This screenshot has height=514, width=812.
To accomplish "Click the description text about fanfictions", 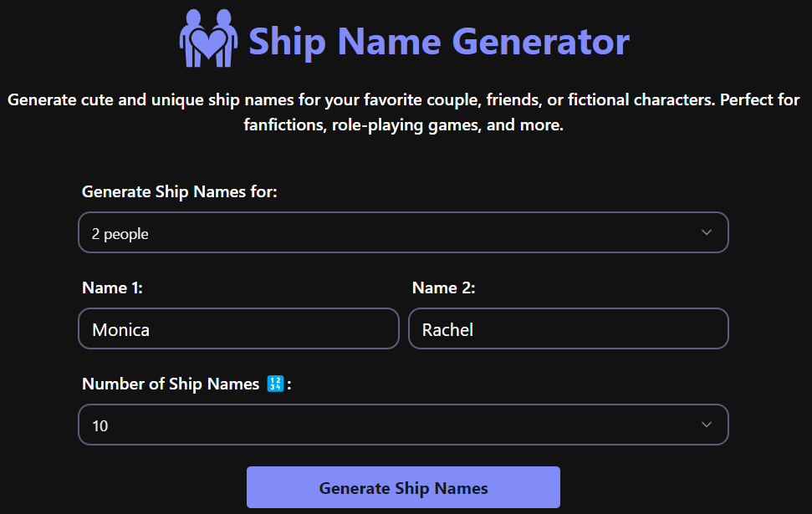I will click(406, 111).
